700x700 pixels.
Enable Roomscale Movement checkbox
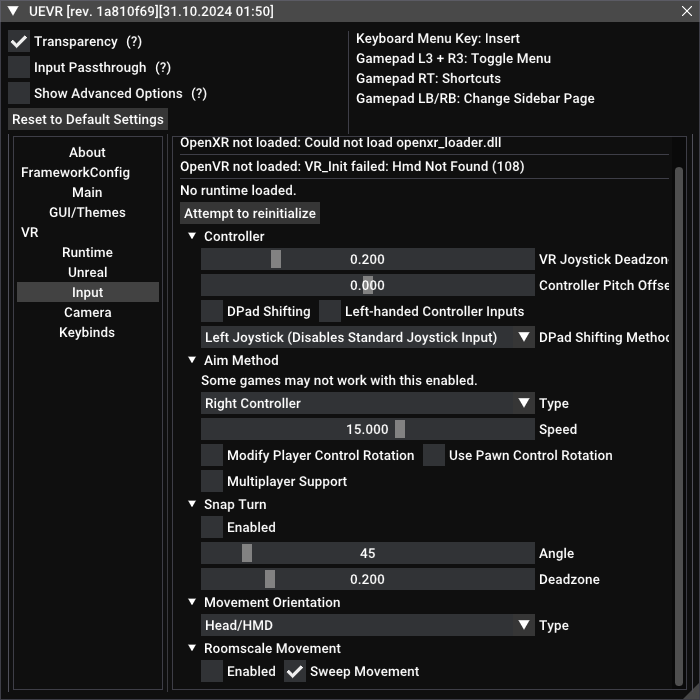212,671
